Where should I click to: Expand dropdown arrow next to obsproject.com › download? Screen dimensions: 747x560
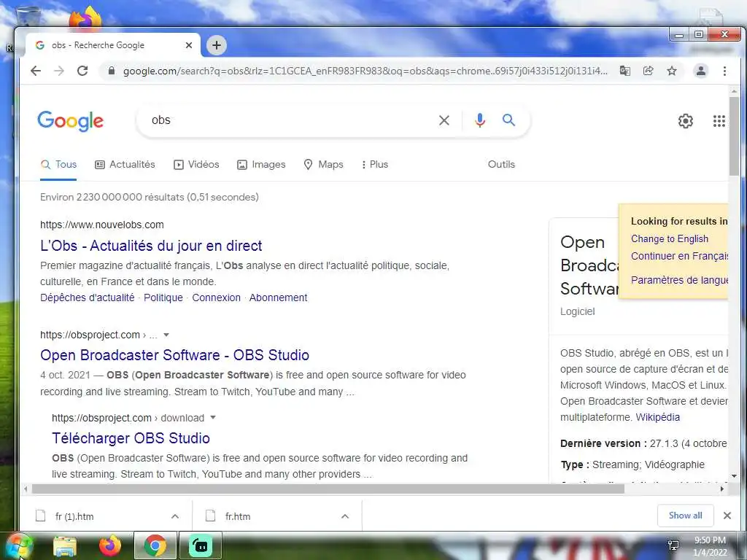[213, 418]
